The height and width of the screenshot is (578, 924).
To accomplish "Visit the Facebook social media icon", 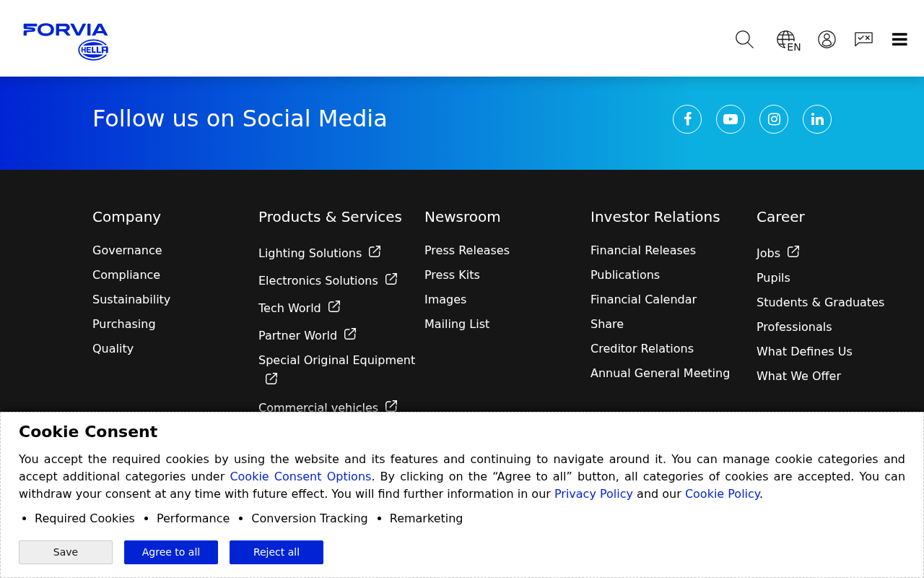I will coord(687,119).
